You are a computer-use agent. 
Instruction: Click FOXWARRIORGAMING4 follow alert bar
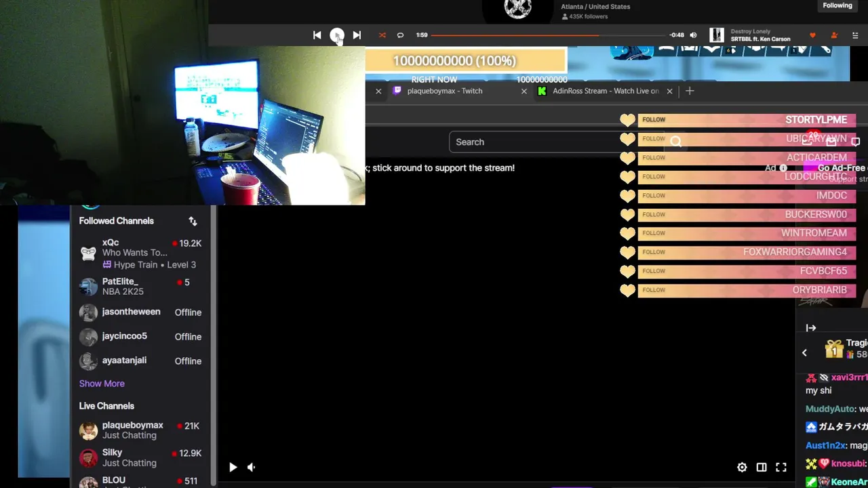[747, 252]
